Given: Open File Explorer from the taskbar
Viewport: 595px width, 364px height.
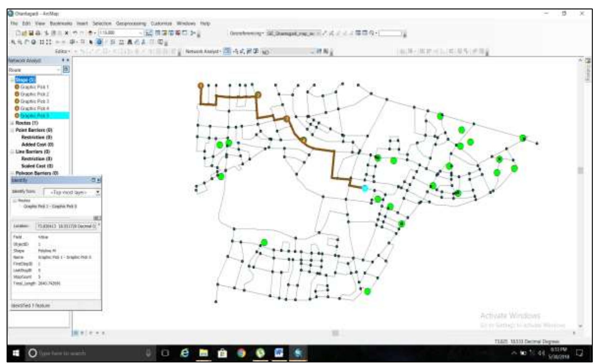Looking at the screenshot, I should click(x=204, y=353).
